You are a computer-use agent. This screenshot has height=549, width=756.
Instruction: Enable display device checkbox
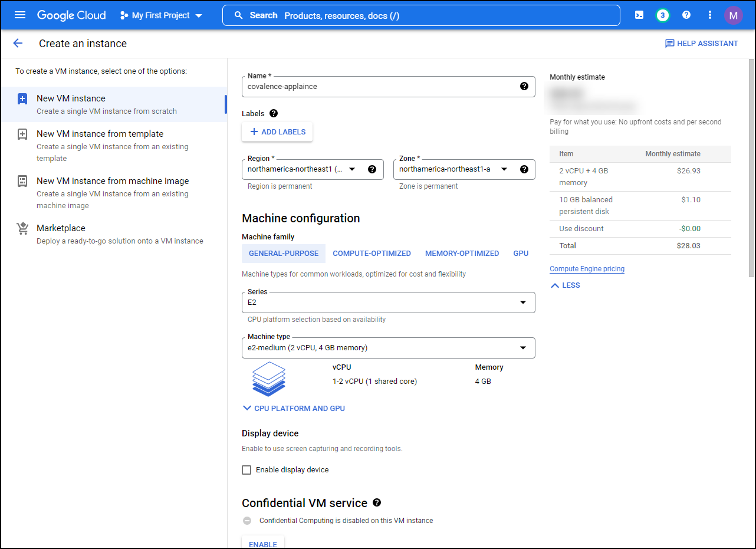(x=246, y=470)
